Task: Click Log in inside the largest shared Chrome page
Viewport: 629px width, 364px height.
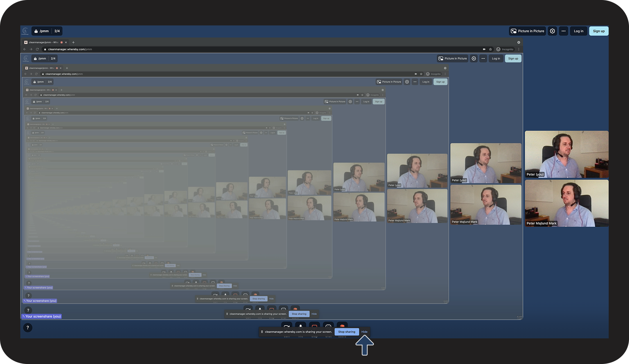Action: tap(496, 58)
